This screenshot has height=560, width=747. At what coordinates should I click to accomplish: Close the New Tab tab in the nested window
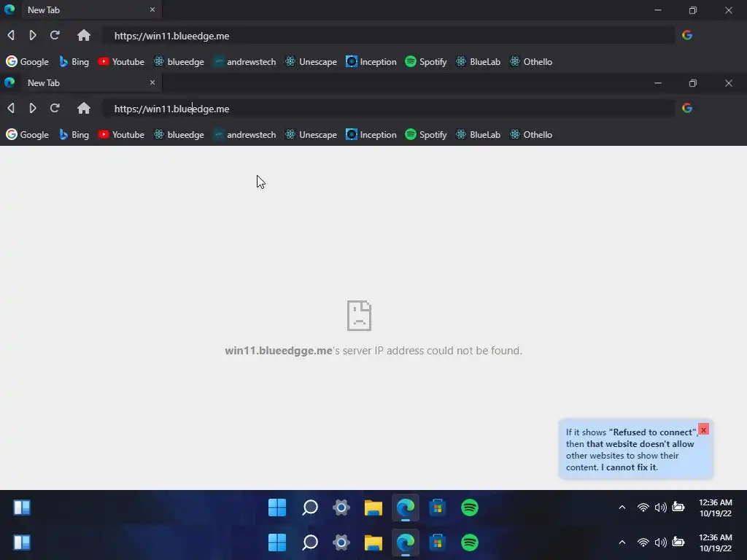[152, 82]
